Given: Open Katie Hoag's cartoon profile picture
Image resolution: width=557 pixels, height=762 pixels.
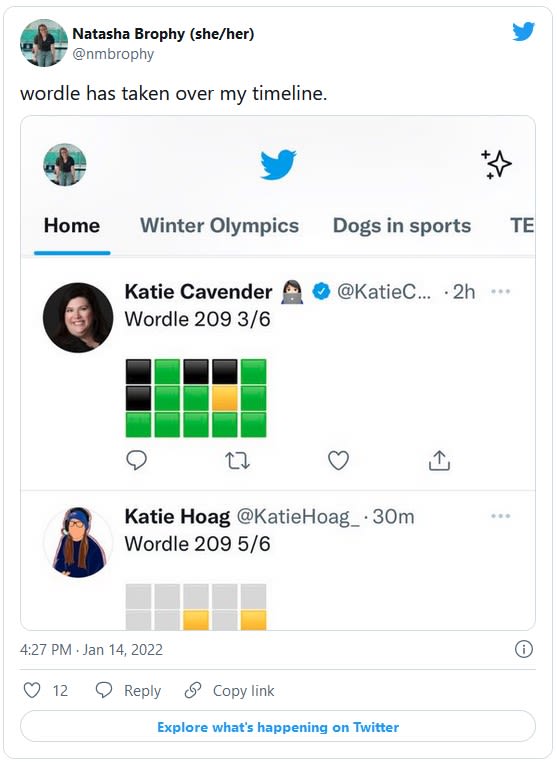Looking at the screenshot, I should tap(78, 542).
